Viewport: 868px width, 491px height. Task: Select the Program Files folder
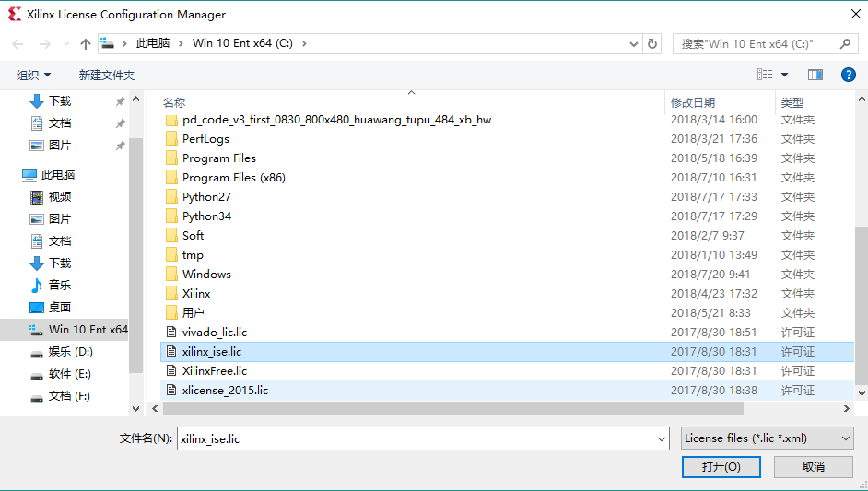point(219,158)
